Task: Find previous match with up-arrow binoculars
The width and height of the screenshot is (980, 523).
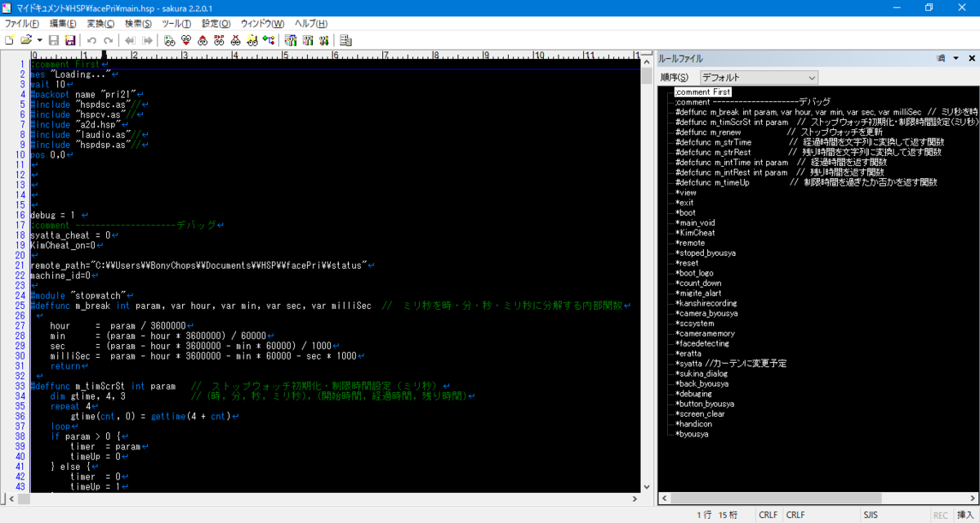Action: click(203, 39)
